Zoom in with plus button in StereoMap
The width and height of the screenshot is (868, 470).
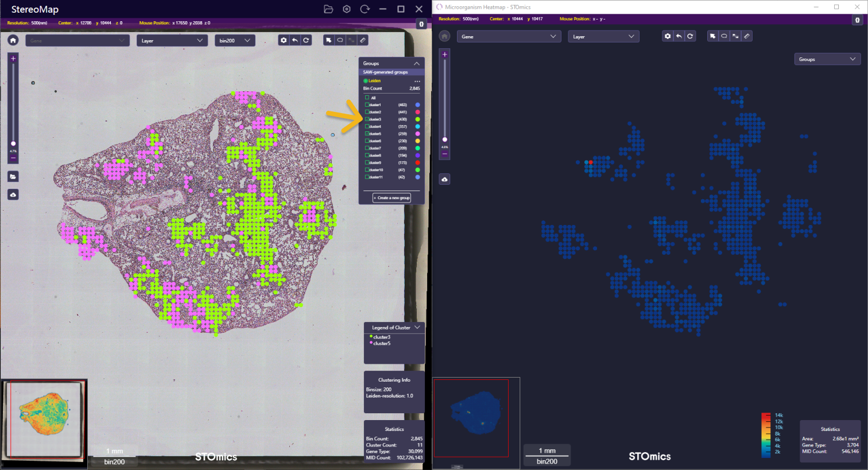click(x=13, y=59)
